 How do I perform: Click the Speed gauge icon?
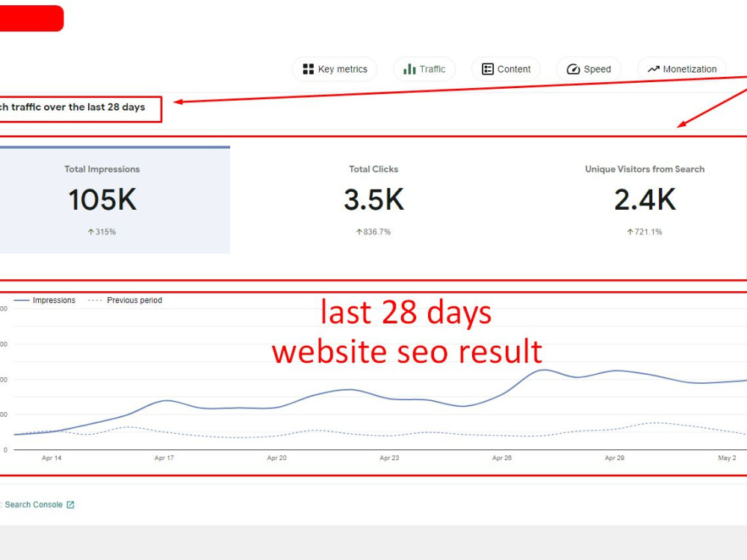tap(573, 69)
